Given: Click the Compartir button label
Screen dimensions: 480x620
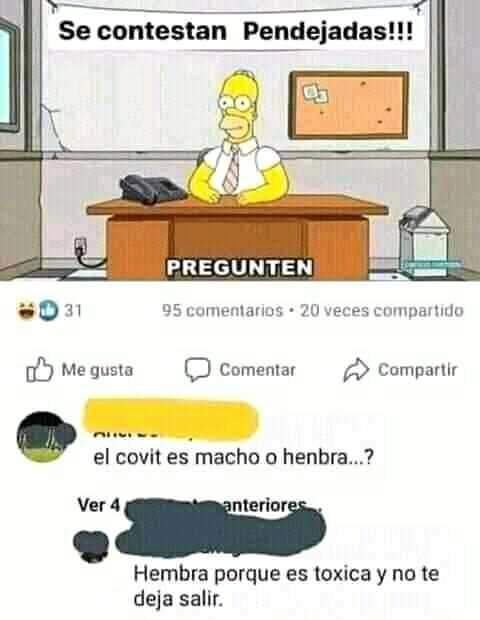Looking at the screenshot, I should click(418, 370).
